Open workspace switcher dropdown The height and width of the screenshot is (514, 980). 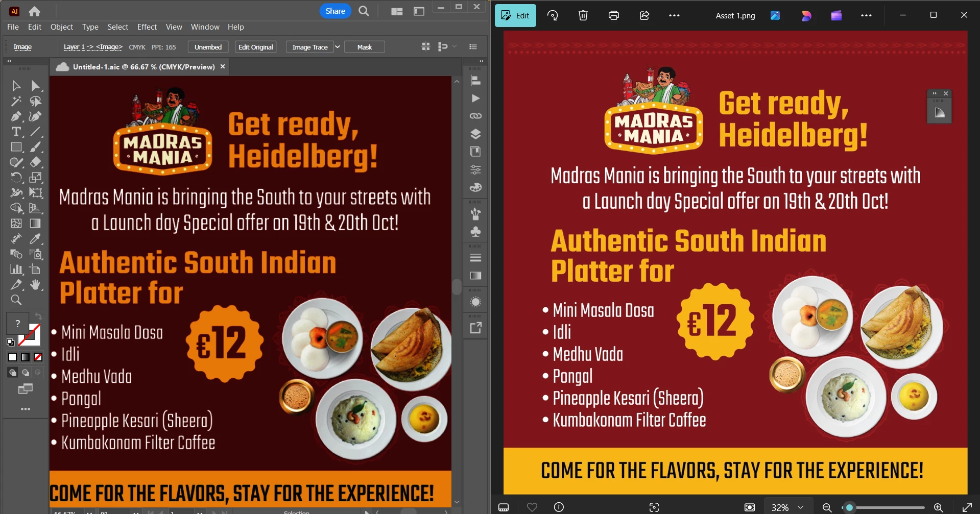[419, 11]
